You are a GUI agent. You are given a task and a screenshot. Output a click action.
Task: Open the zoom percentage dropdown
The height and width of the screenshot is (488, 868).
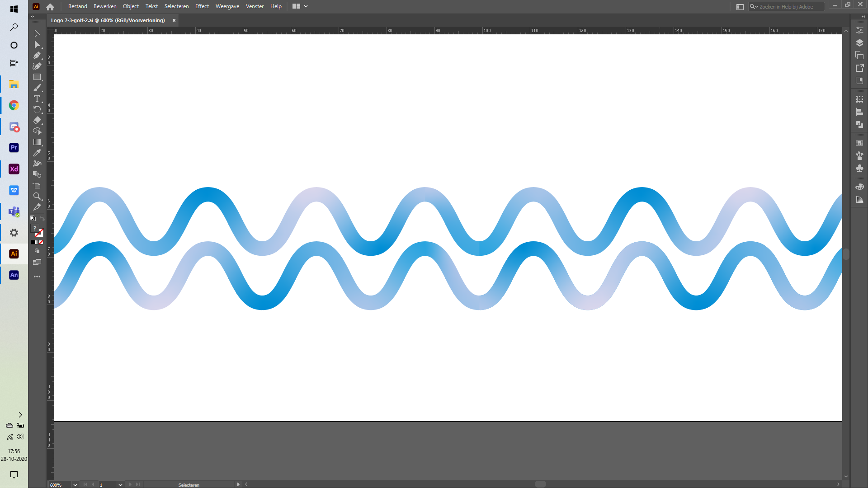point(74,485)
